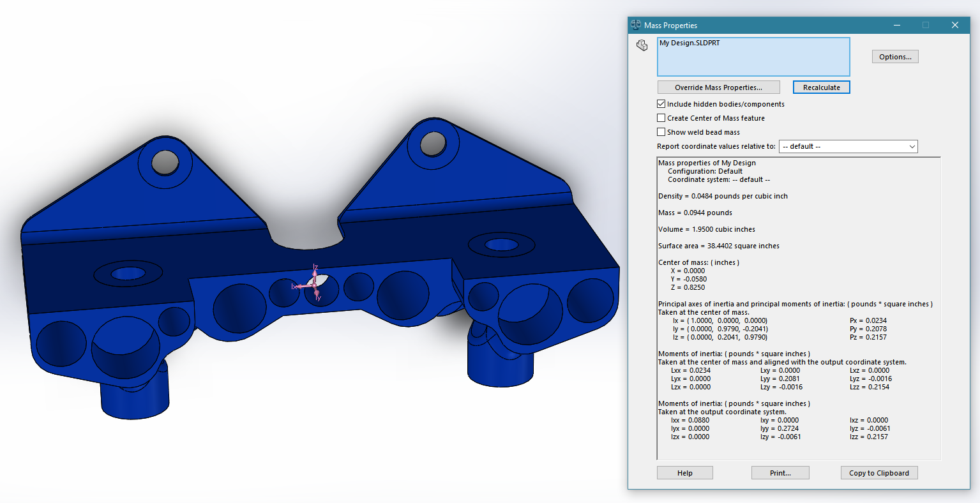Click the Lxx = 0.0234 value
This screenshot has width=980, height=503.
691,370
